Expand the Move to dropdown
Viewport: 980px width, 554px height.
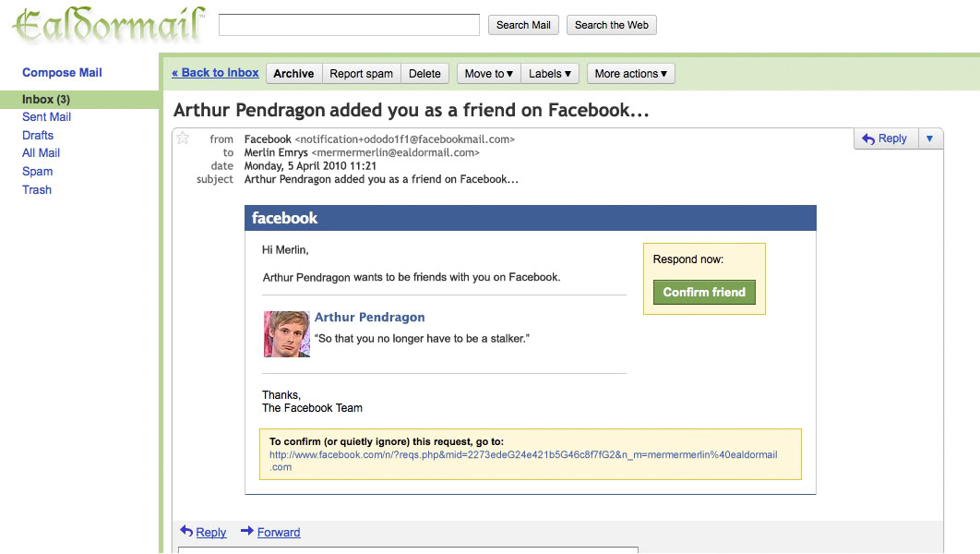tap(489, 74)
